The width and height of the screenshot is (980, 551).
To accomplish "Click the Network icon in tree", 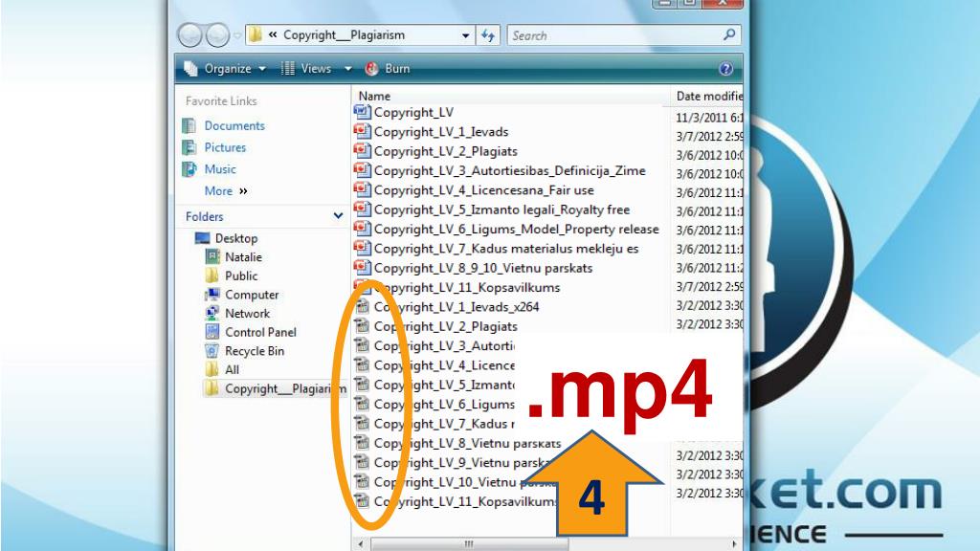I will click(x=212, y=313).
